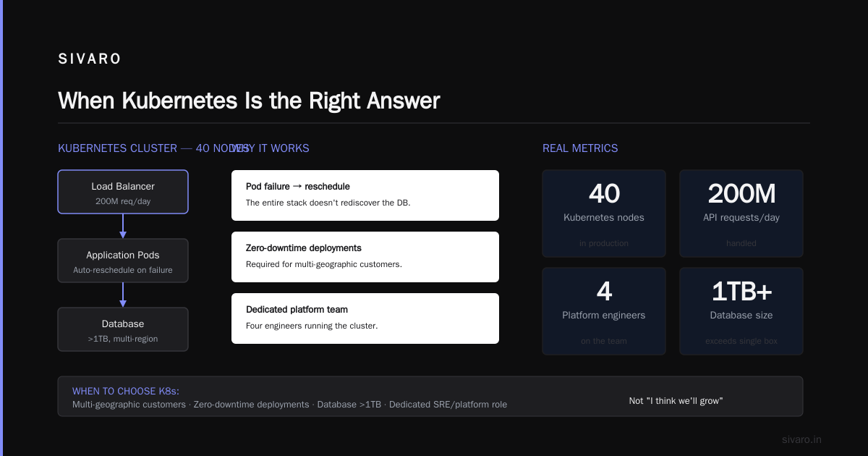Click the arrow from Application Pods to Database
The height and width of the screenshot is (456, 868).
[123, 295]
